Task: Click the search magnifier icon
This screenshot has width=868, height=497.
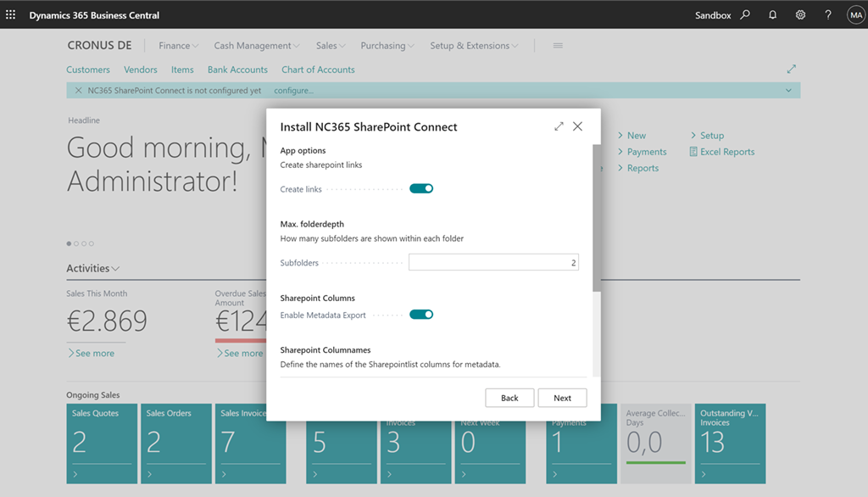Action: coord(745,15)
